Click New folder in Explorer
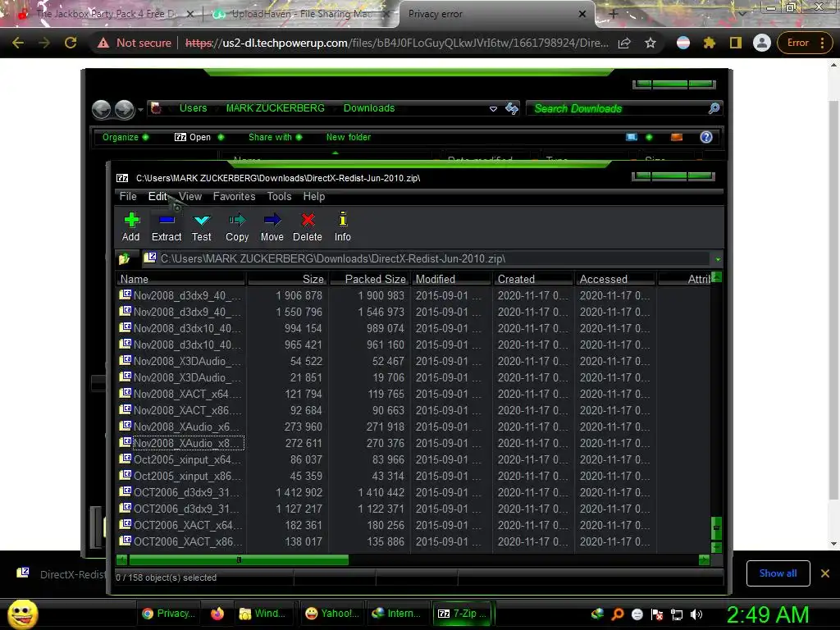 point(349,137)
